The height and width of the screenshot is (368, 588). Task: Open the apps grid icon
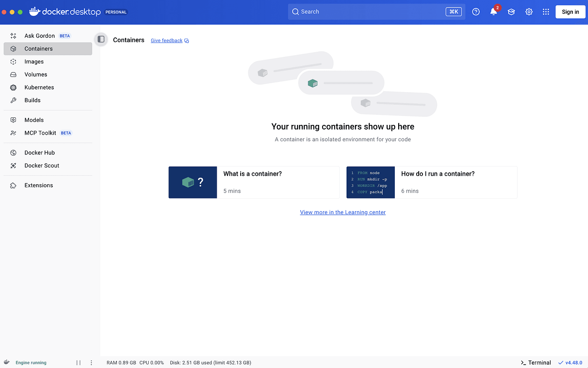pos(546,12)
